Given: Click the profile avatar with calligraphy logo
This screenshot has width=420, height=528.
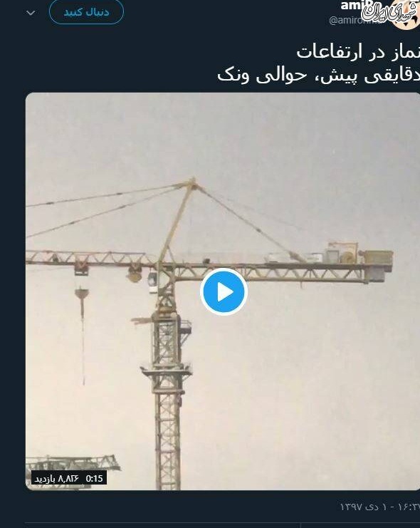Looking at the screenshot, I should (x=404, y=14).
